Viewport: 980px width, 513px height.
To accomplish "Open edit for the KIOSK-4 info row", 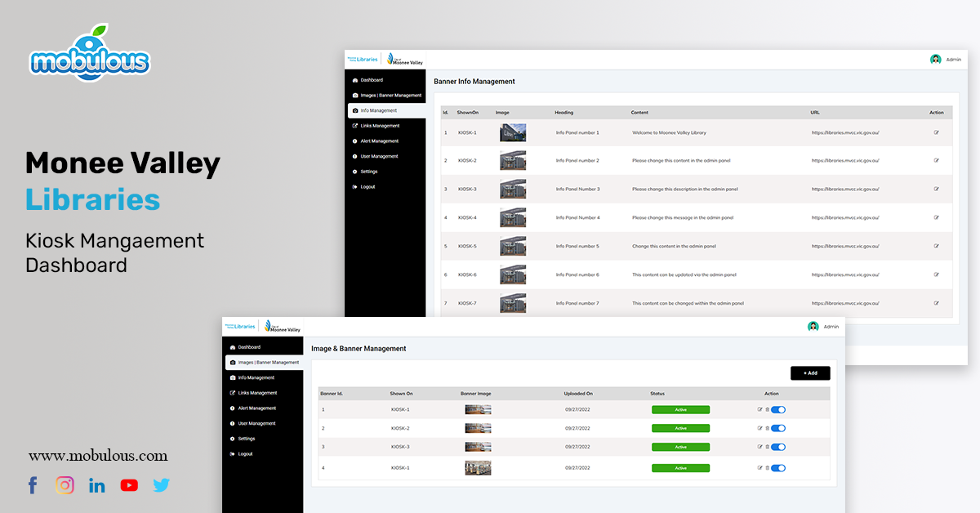I will (936, 217).
